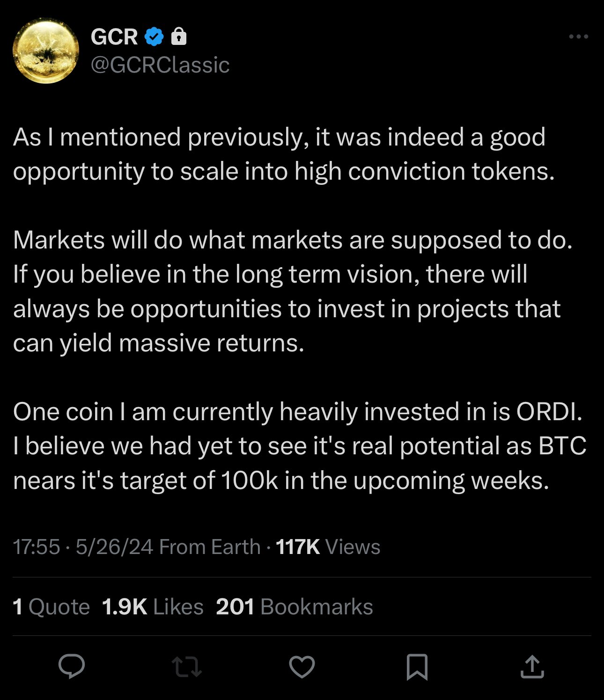Click the From Earth location label

[x=210, y=547]
